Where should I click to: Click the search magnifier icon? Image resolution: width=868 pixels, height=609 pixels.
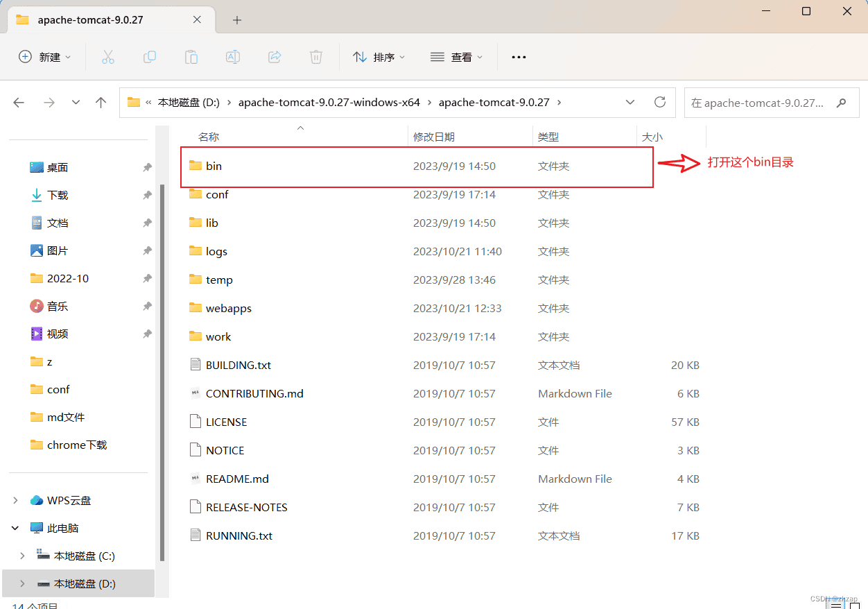(842, 103)
